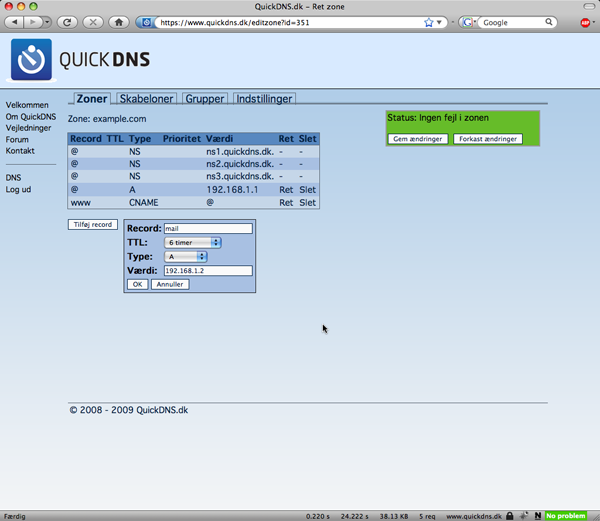The image size is (600, 521).
Task: Go to the browser home page icon
Action: [120, 21]
